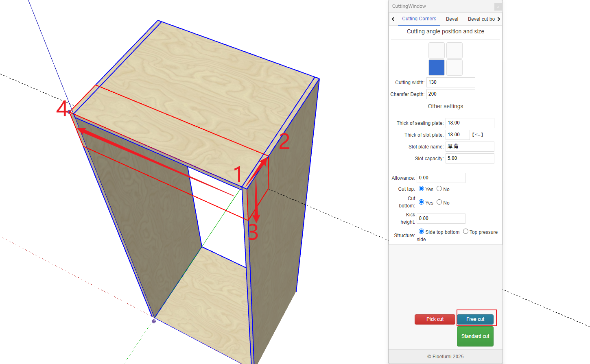Focus the Chamfer Depth input field
Viewport: 590px width, 364px height.
pyautogui.click(x=450, y=94)
